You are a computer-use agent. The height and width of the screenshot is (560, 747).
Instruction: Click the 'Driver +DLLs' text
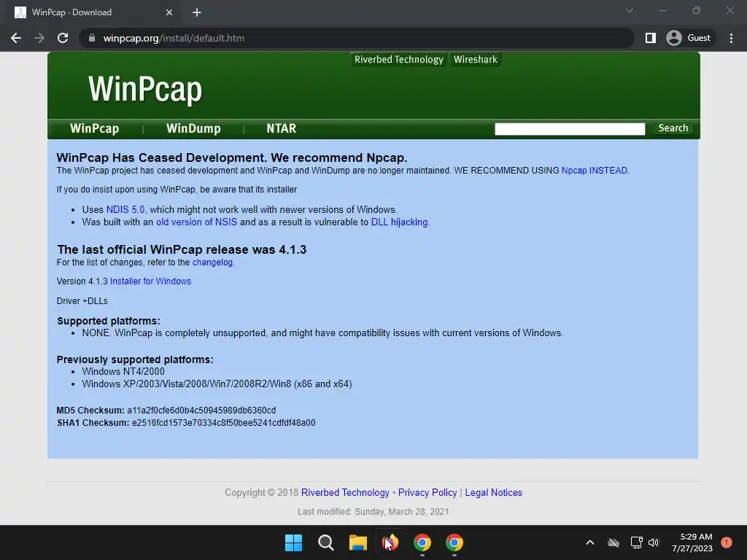coord(82,301)
